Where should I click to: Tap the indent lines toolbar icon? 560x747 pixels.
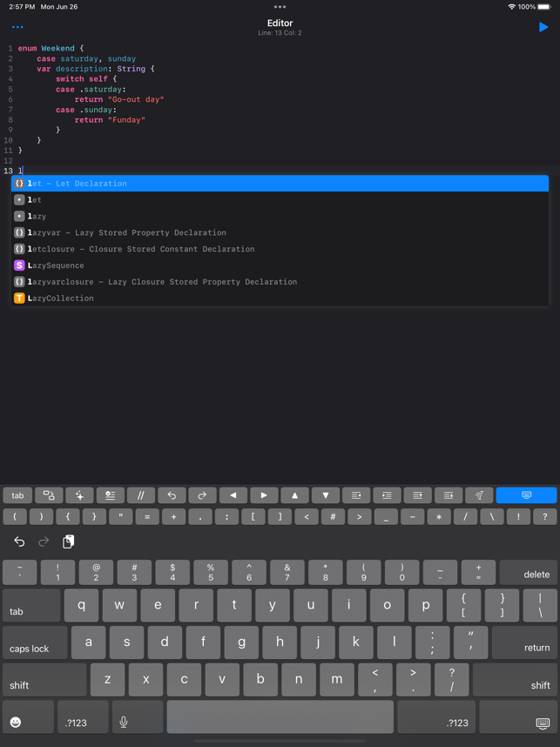point(387,495)
